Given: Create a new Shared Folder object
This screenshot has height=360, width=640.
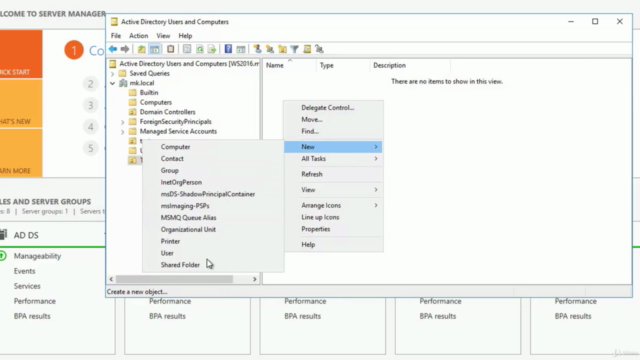Looking at the screenshot, I should click(213, 265).
